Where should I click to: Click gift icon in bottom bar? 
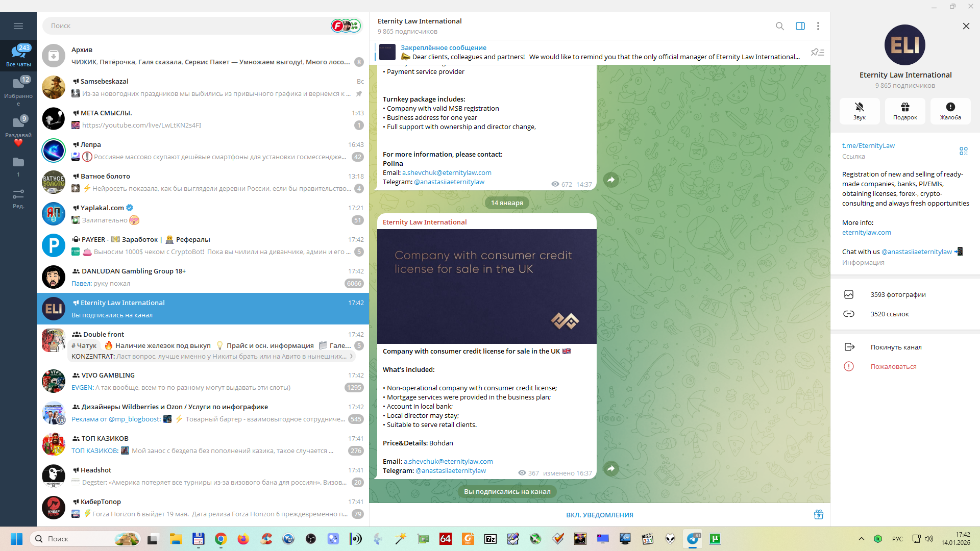[x=818, y=515]
